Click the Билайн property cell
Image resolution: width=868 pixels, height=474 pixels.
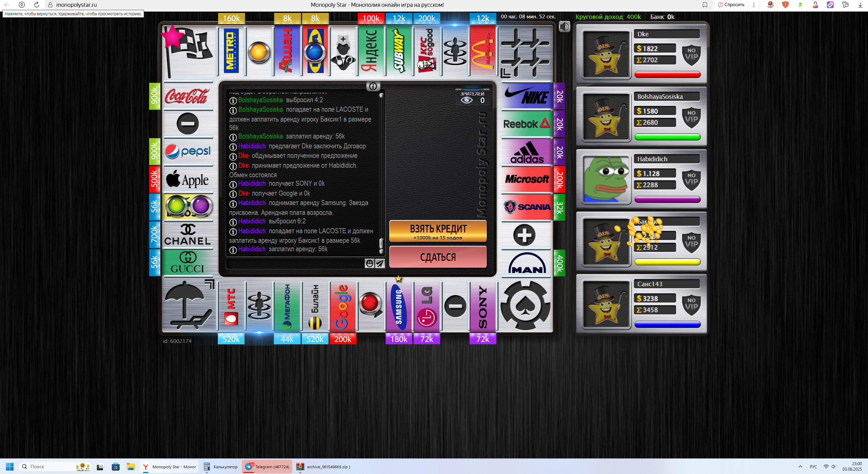pyautogui.click(x=315, y=307)
